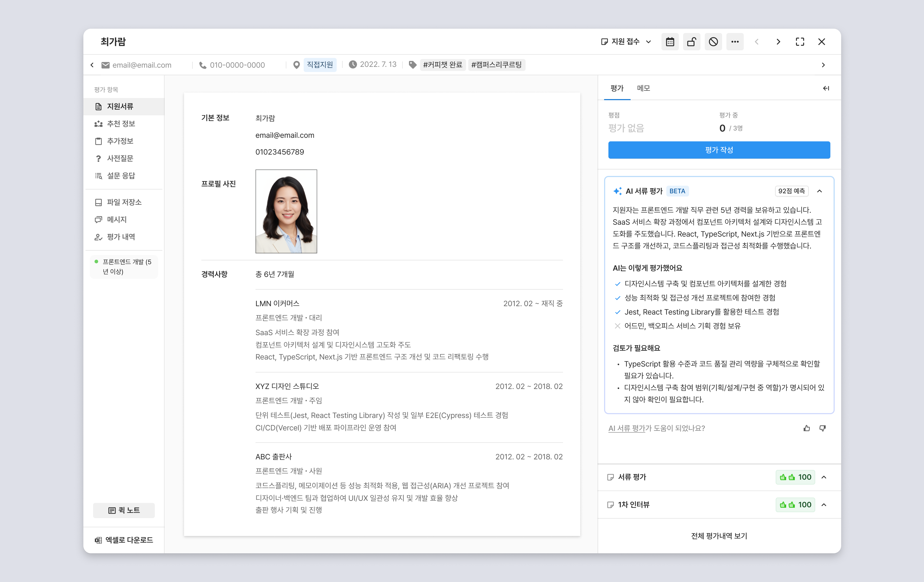Open the calendar scheduling icon
The width and height of the screenshot is (924, 582).
[670, 42]
